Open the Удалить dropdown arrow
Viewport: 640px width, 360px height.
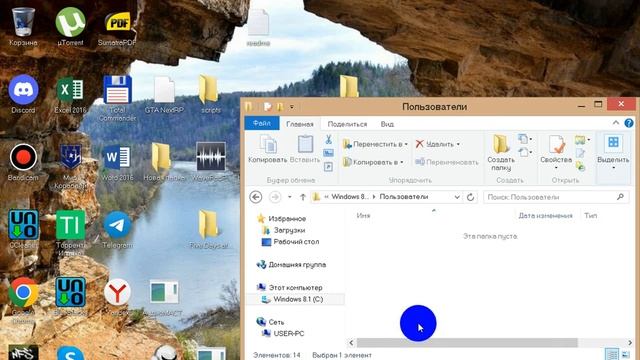pos(458,144)
